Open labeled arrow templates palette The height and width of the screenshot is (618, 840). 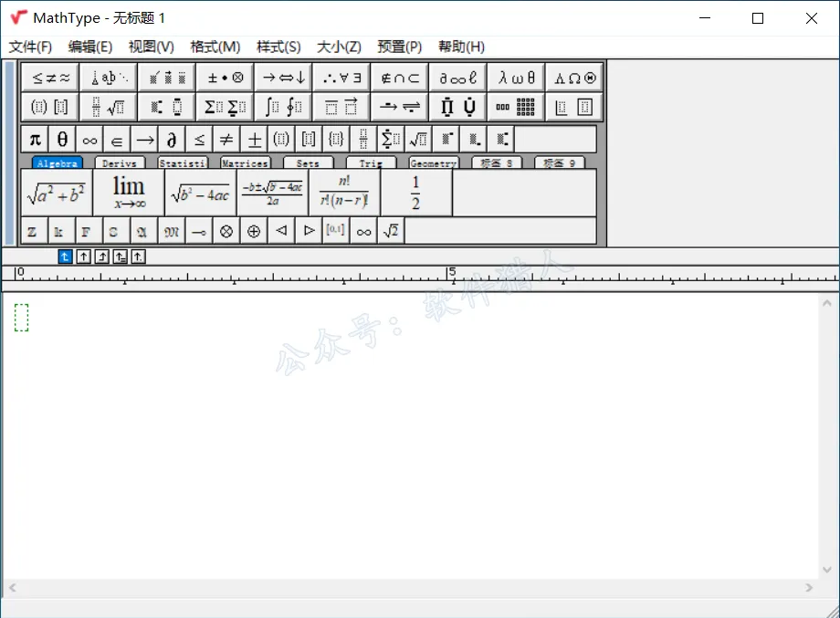[400, 107]
